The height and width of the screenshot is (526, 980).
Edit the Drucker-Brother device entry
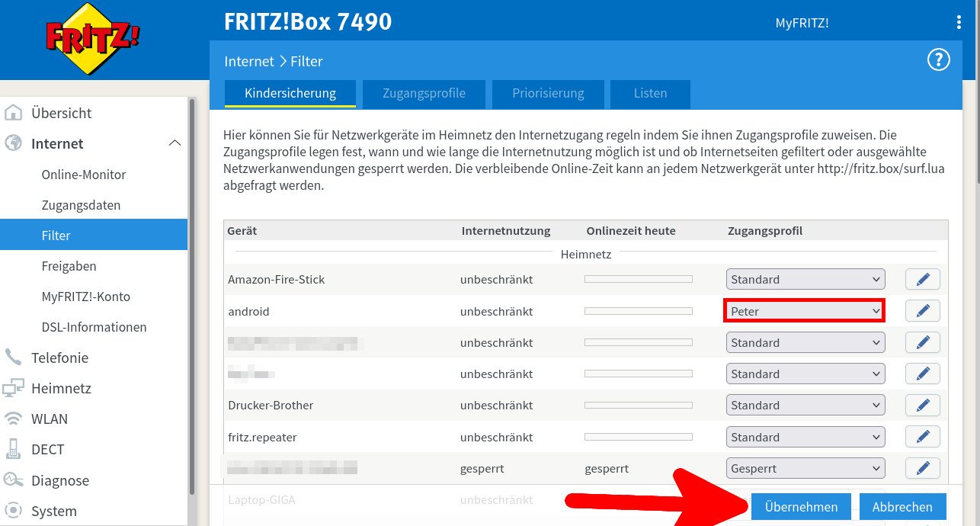click(x=923, y=406)
